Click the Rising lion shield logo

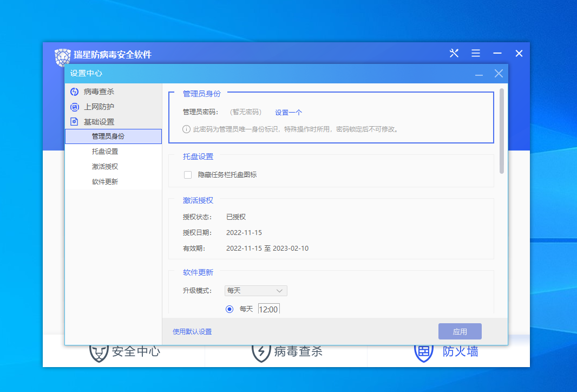click(x=63, y=56)
